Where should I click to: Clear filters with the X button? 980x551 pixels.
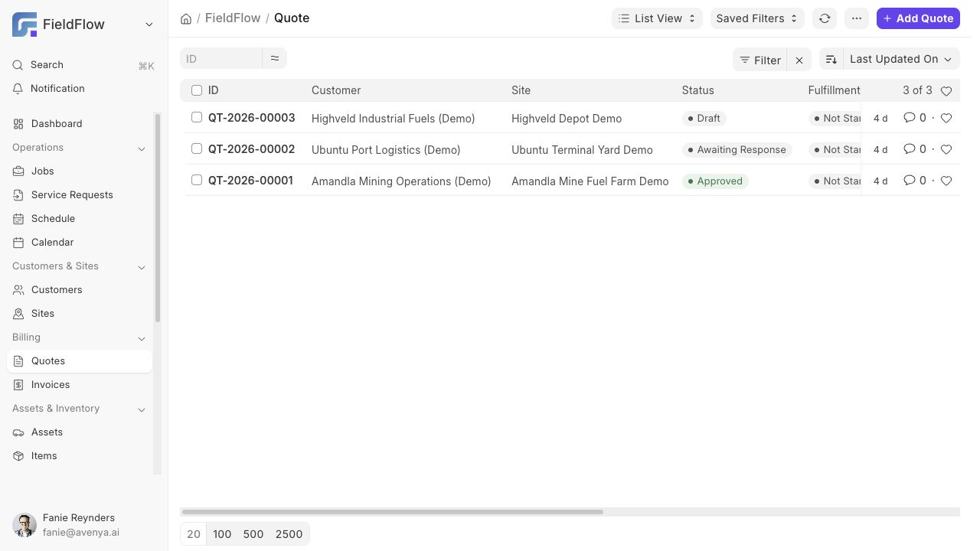point(799,60)
